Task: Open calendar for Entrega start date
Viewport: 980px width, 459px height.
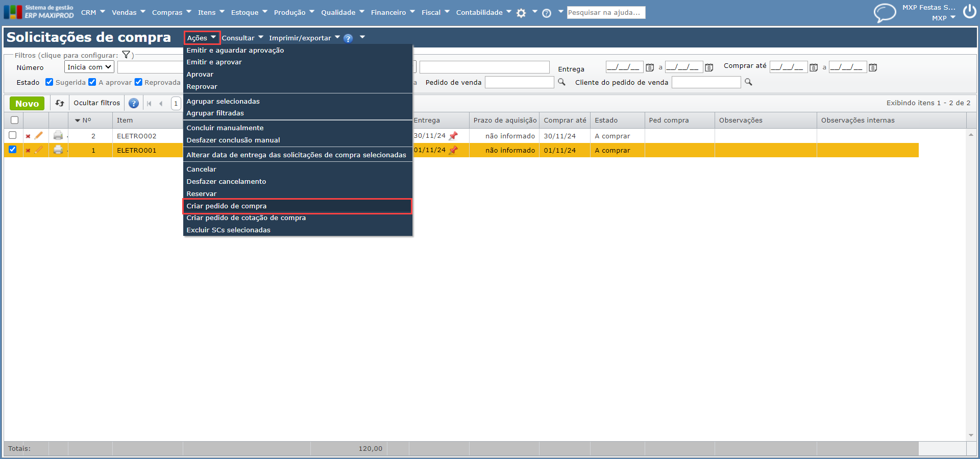Action: 650,67
